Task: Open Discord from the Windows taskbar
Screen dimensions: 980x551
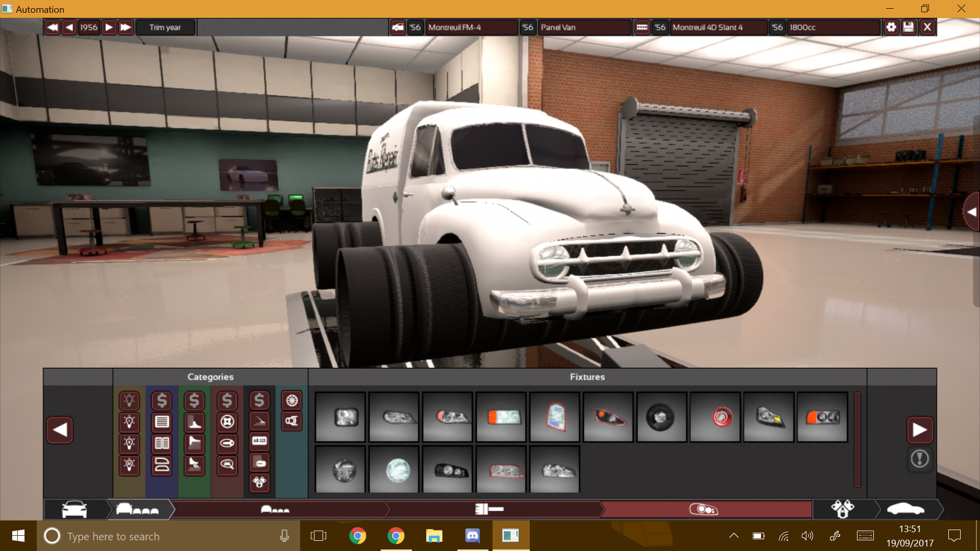Action: click(x=472, y=536)
